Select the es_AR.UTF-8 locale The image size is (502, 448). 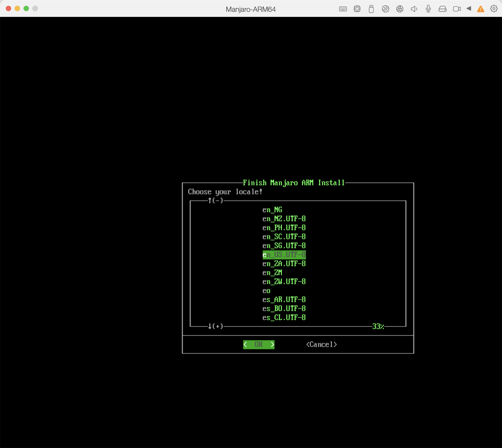(284, 300)
